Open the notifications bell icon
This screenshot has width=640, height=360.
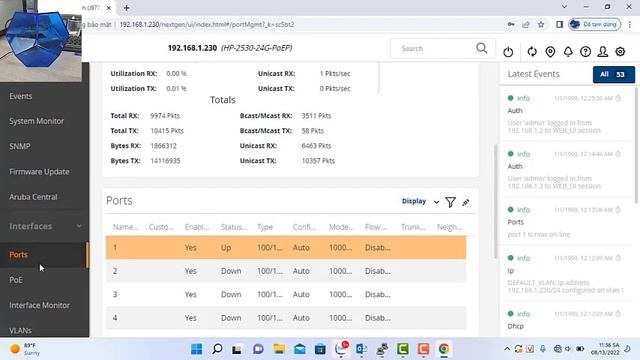click(x=568, y=52)
